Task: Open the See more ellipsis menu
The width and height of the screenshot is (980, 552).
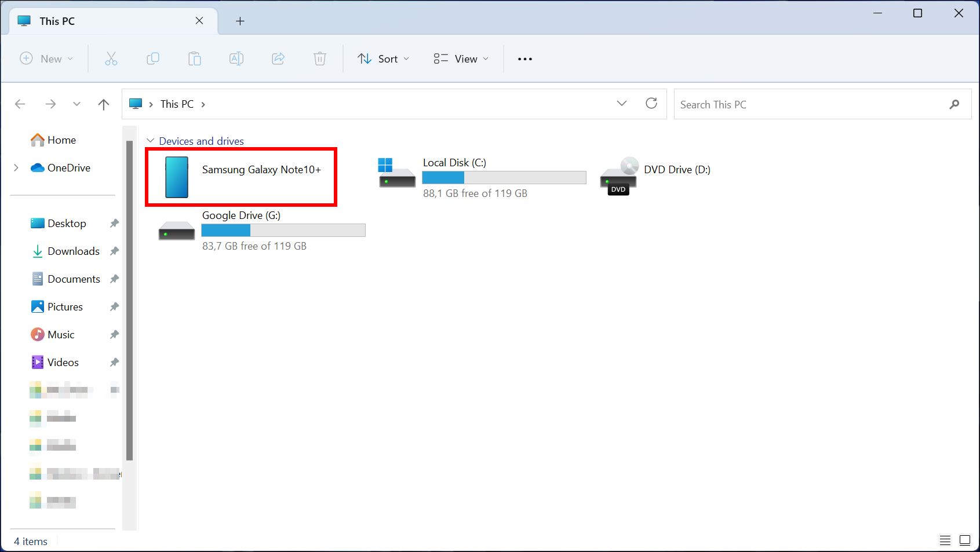Action: [x=525, y=59]
